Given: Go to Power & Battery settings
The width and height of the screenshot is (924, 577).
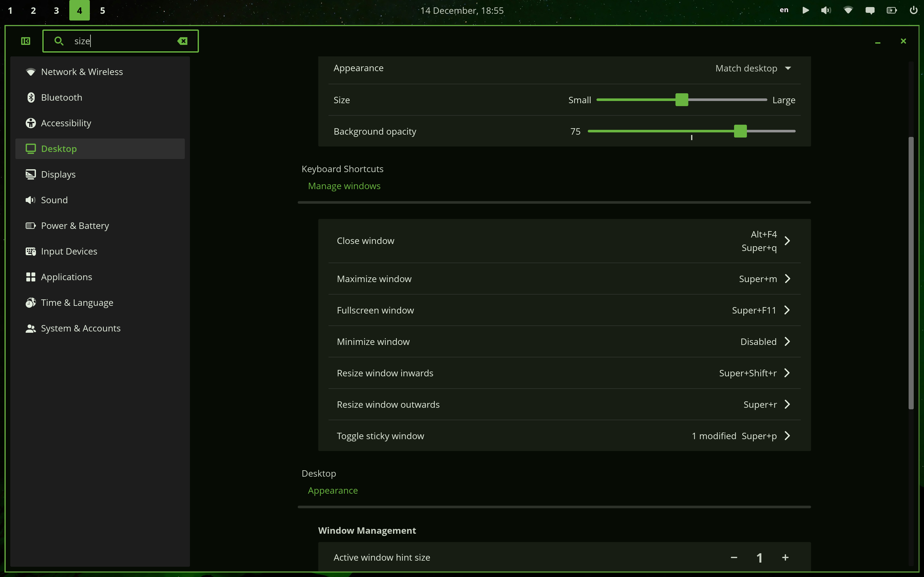Looking at the screenshot, I should point(75,226).
